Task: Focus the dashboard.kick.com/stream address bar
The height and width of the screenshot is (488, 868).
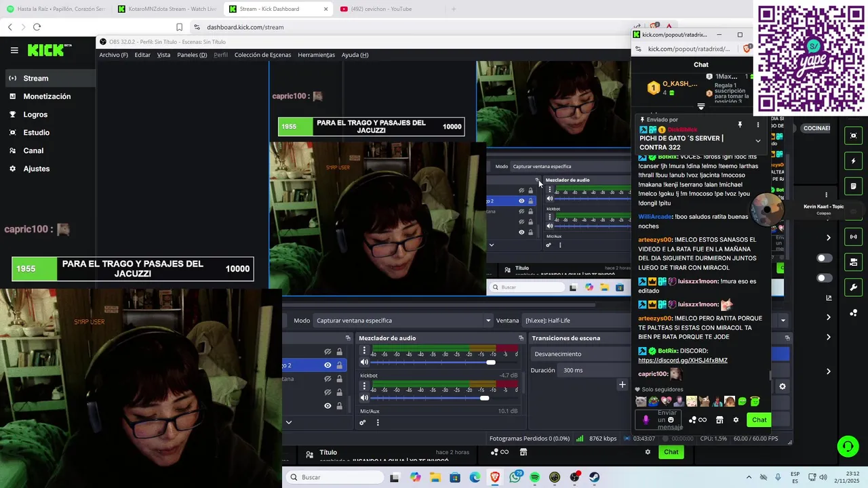Action: (x=245, y=27)
